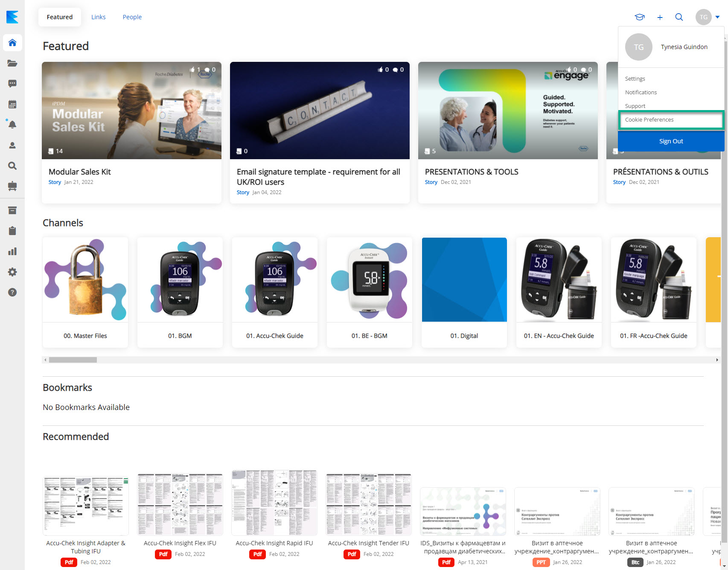Open the calendar icon in sidebar
This screenshot has width=728, height=570.
[12, 104]
